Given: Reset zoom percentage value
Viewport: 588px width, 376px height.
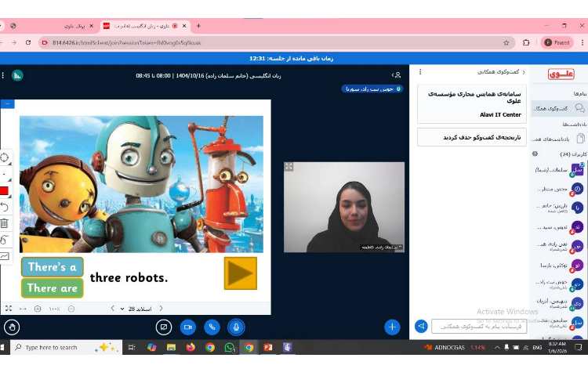Looking at the screenshot, I should click(x=54, y=309).
